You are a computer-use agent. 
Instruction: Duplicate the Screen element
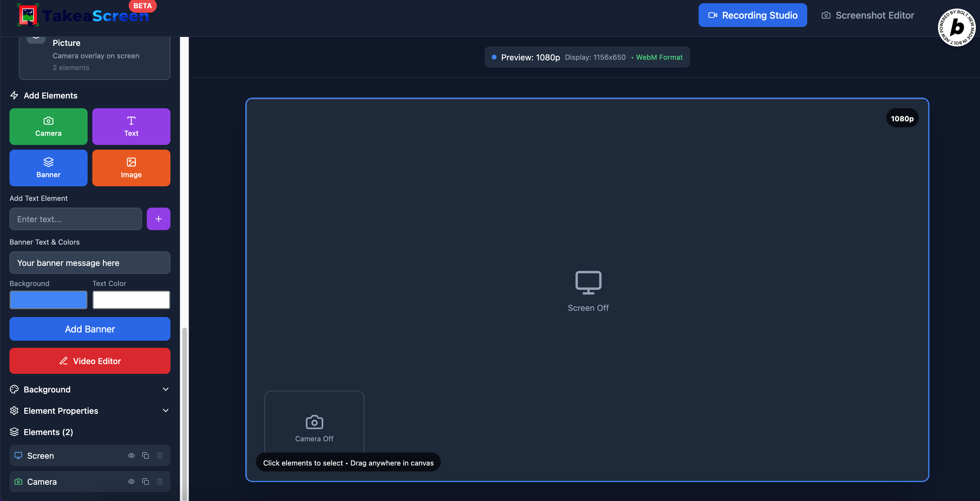pyautogui.click(x=145, y=455)
